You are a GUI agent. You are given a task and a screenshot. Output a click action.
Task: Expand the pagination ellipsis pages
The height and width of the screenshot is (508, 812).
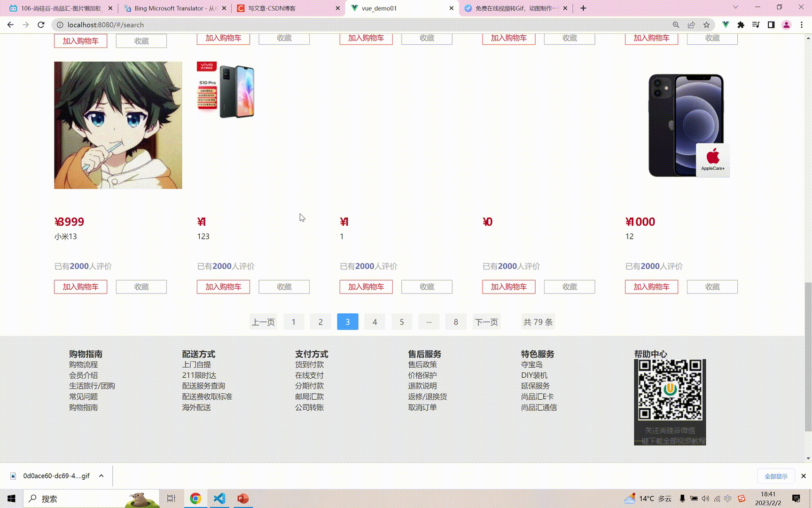point(429,322)
